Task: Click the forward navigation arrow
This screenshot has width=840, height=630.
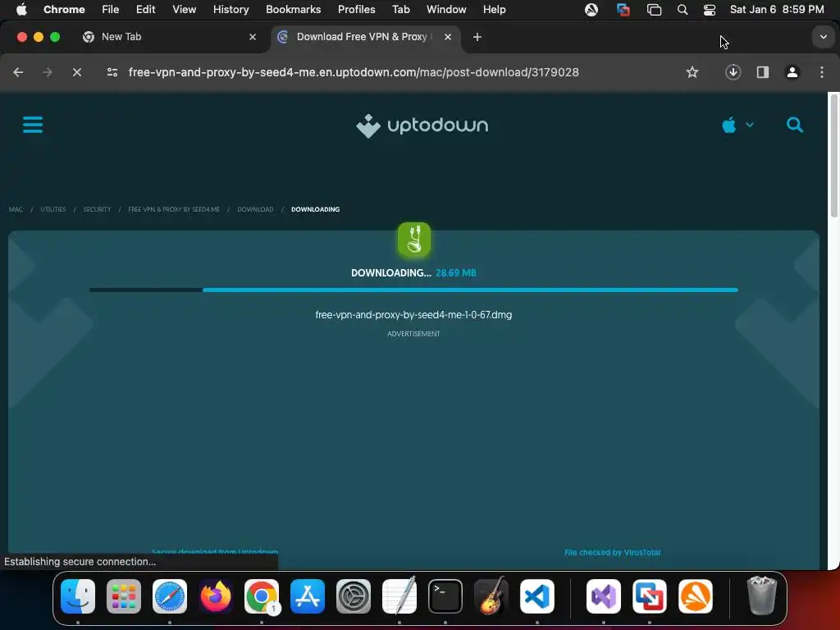Action: 47,72
